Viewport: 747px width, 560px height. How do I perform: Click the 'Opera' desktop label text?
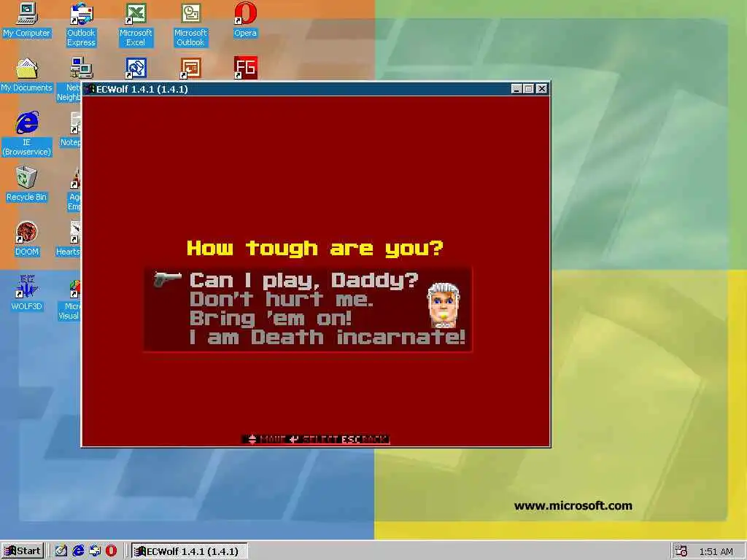tap(245, 33)
